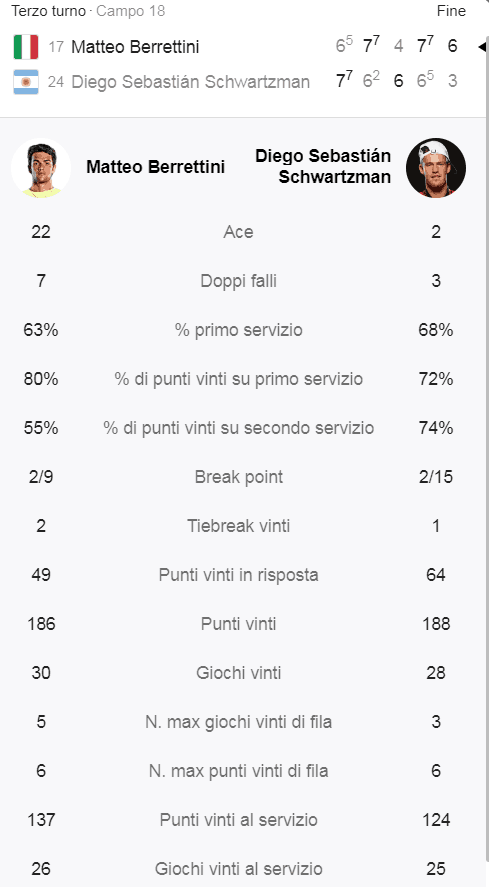Click the black winner arrow marker
489x887 pixels.
pyautogui.click(x=482, y=46)
